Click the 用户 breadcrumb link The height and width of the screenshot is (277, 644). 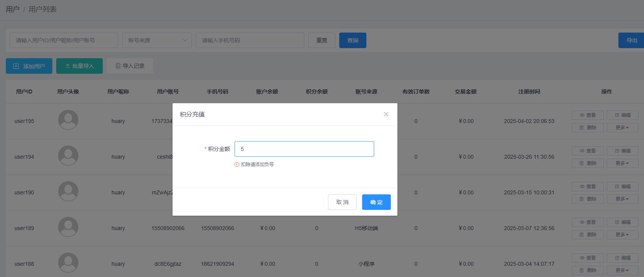click(12, 9)
